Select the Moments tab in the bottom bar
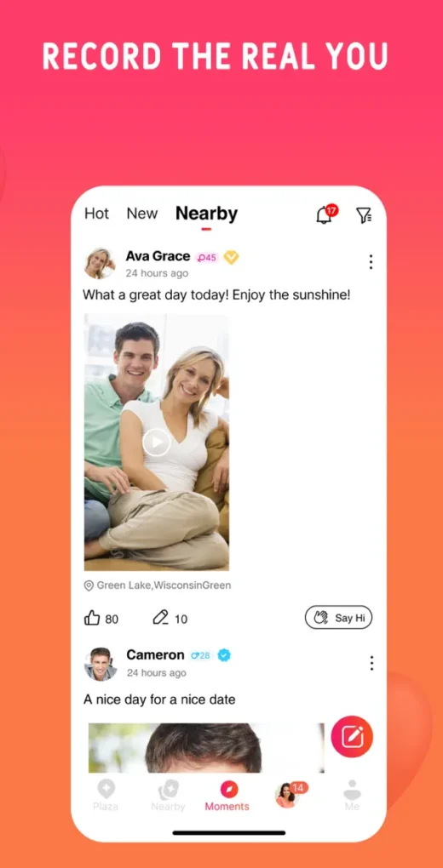Screen dimensions: 443x868 coord(227,795)
